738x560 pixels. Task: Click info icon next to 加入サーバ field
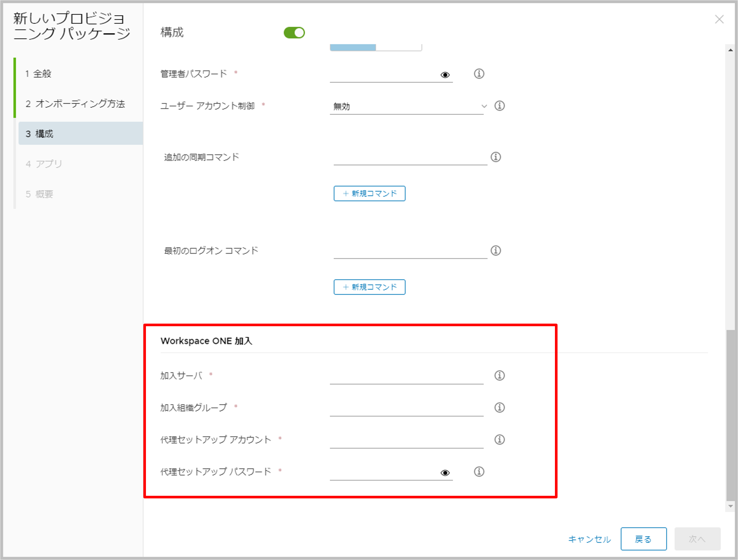(x=499, y=375)
